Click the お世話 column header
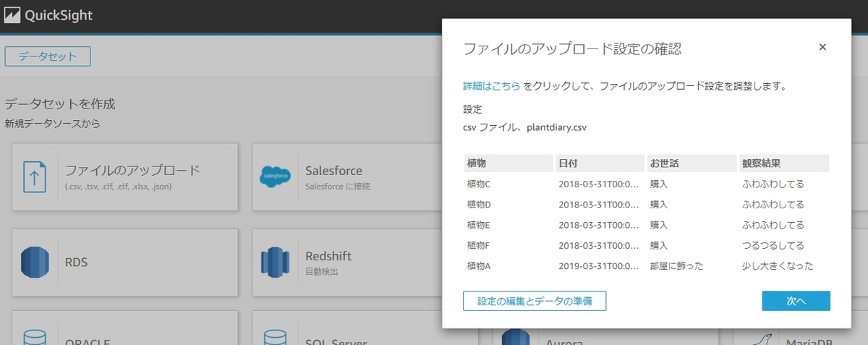 (692, 163)
